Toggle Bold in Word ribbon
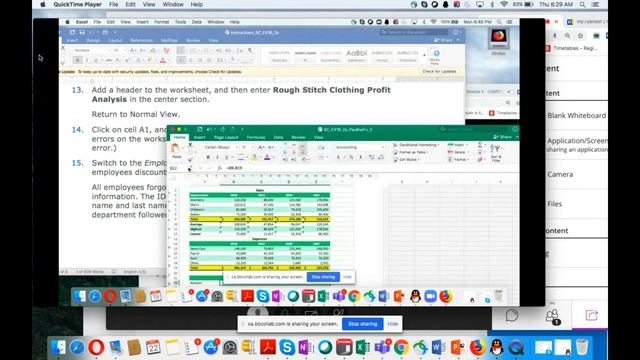This screenshot has height=360, width=640. (77, 60)
